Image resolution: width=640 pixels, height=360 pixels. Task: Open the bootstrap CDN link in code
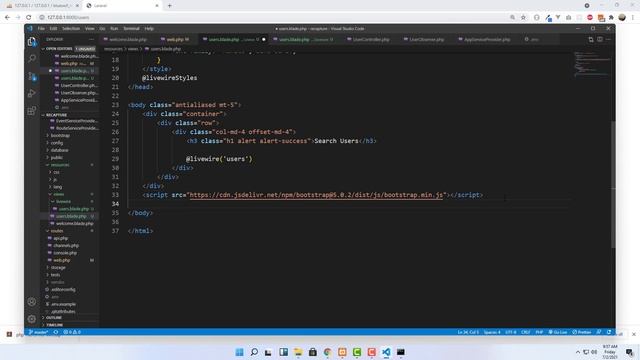tap(316, 195)
